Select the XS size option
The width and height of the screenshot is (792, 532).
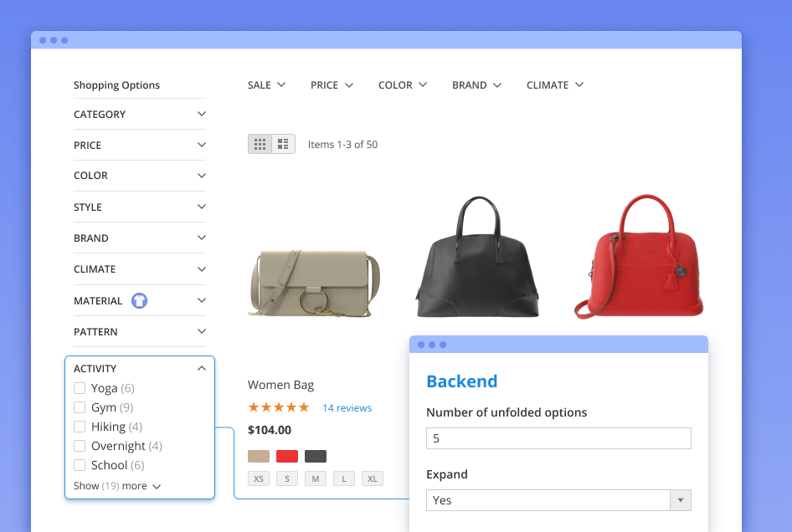259,478
